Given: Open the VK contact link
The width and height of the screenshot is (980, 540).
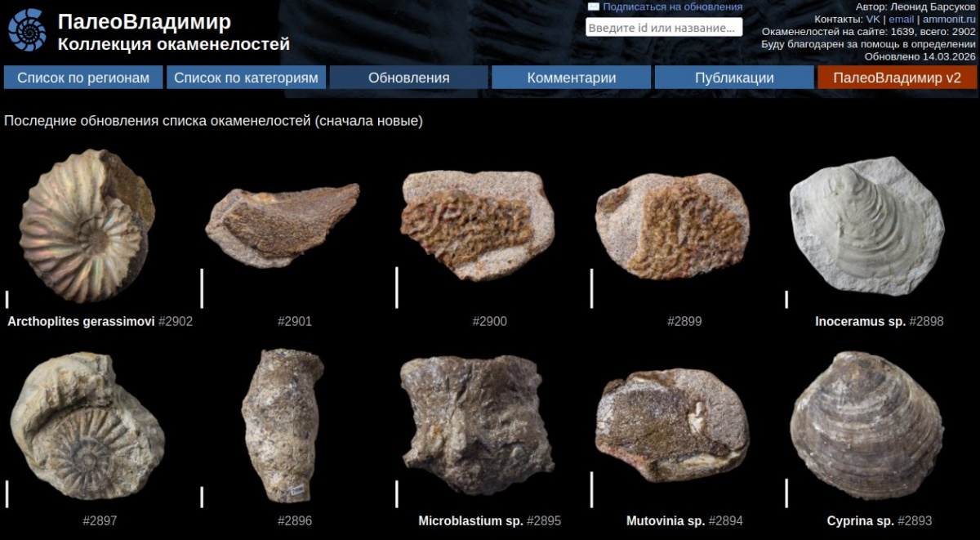Looking at the screenshot, I should 873,19.
